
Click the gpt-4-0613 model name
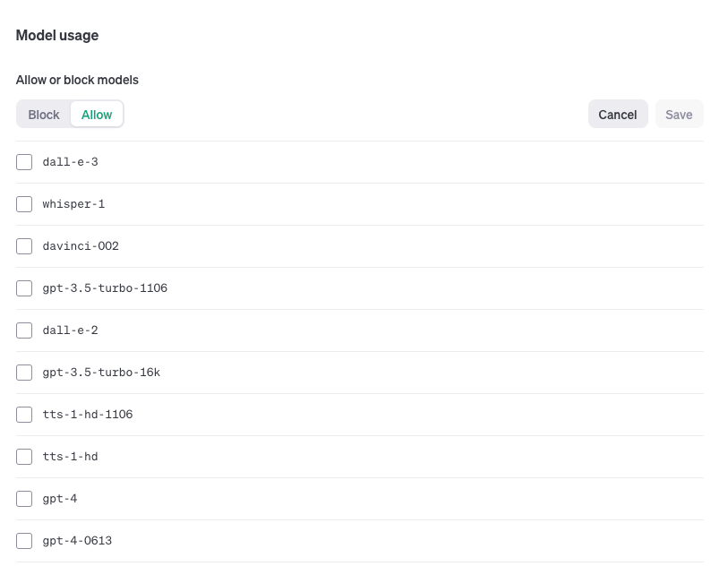77,541
